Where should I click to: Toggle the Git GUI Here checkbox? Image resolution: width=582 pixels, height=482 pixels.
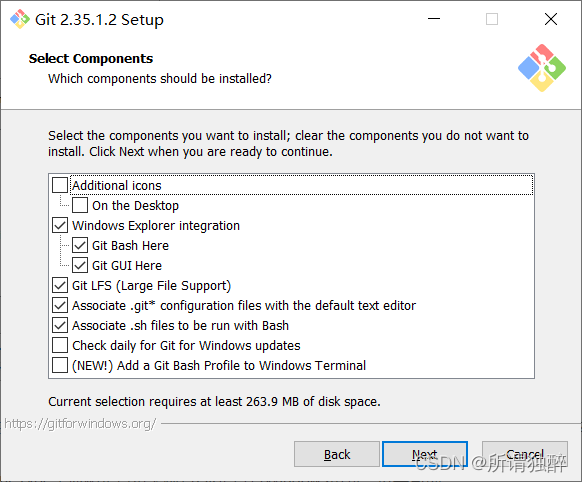pos(80,265)
